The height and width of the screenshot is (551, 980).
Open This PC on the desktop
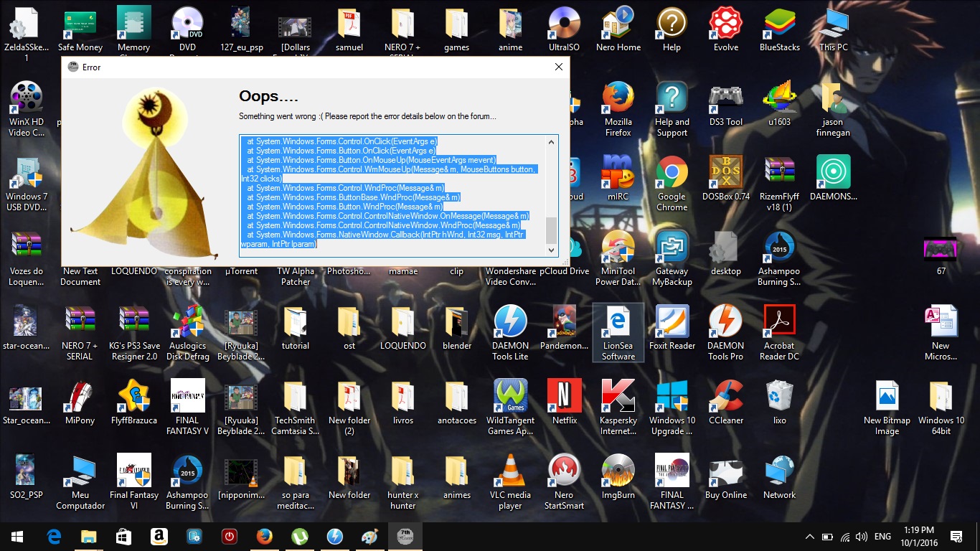[x=834, y=30]
